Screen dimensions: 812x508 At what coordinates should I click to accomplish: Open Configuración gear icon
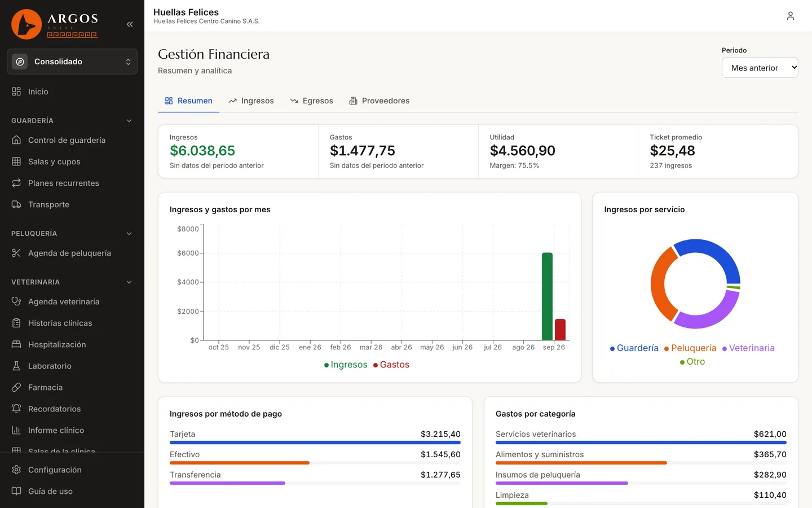[x=16, y=470]
